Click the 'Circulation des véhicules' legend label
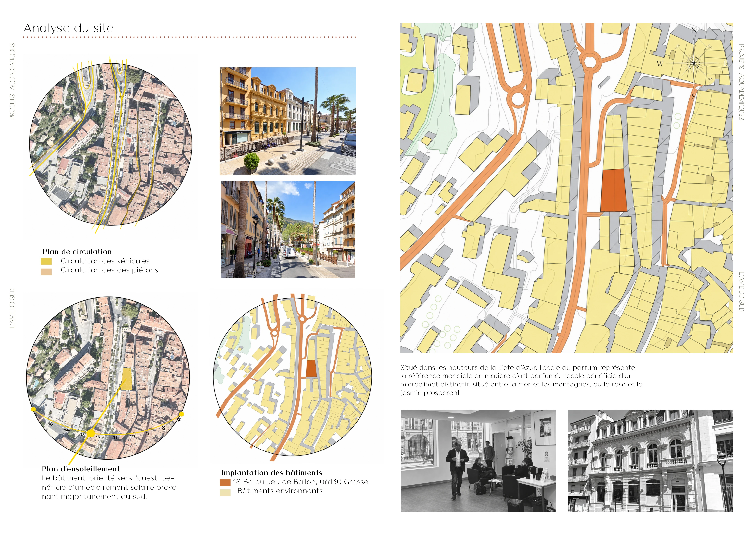Viewport: 756px width, 535px height. (105, 261)
